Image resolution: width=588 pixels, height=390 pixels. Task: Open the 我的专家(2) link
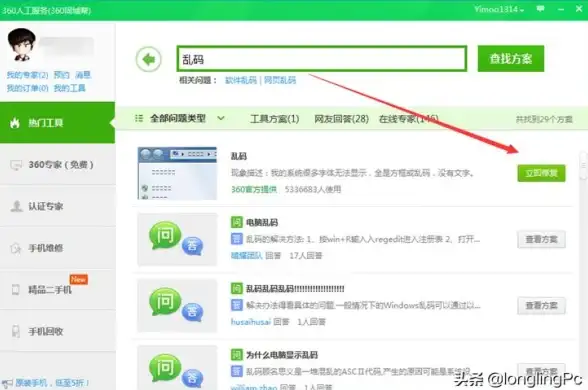[27, 75]
